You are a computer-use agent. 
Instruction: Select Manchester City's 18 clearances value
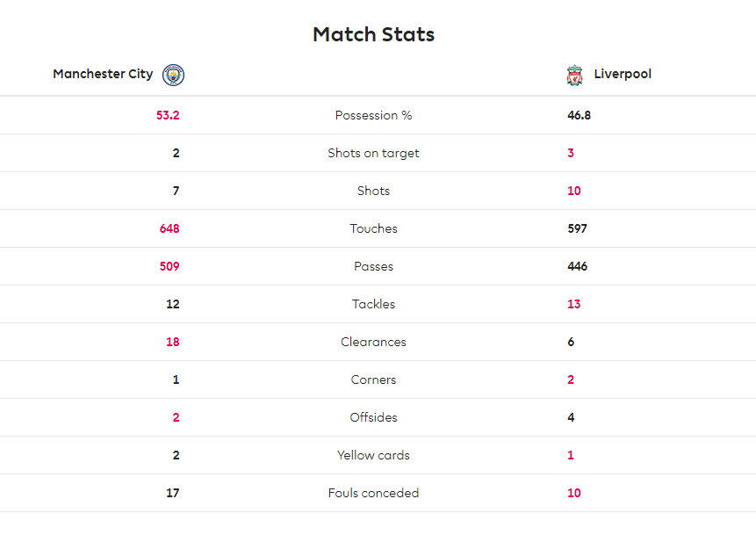point(173,342)
